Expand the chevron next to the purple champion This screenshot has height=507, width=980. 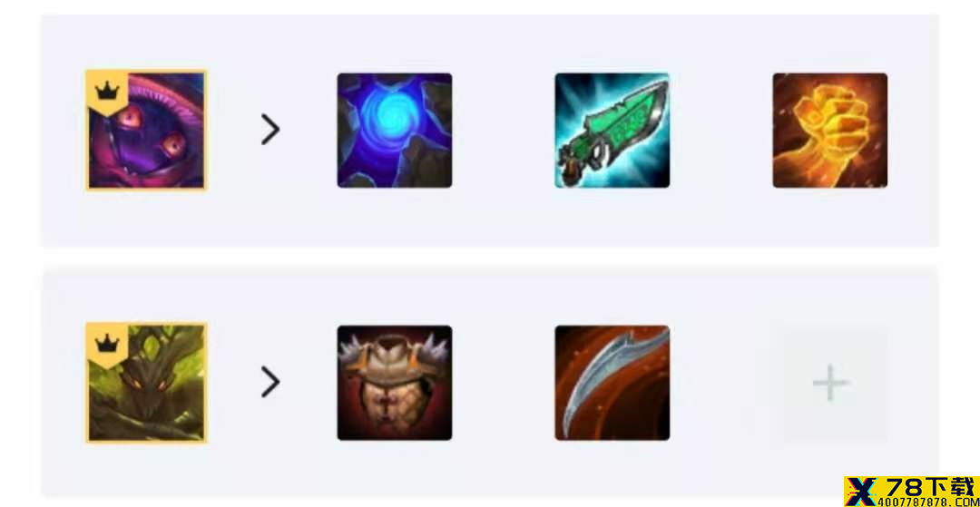click(270, 130)
